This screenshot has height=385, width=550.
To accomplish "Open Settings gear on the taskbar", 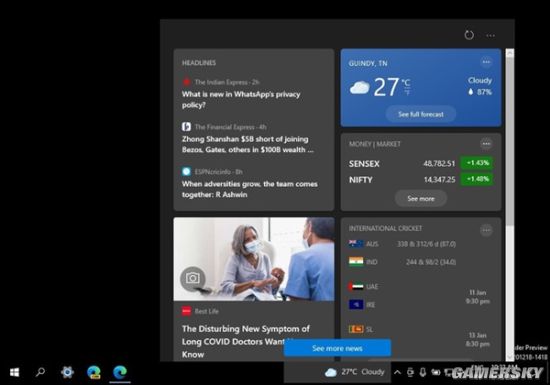I will (x=67, y=372).
